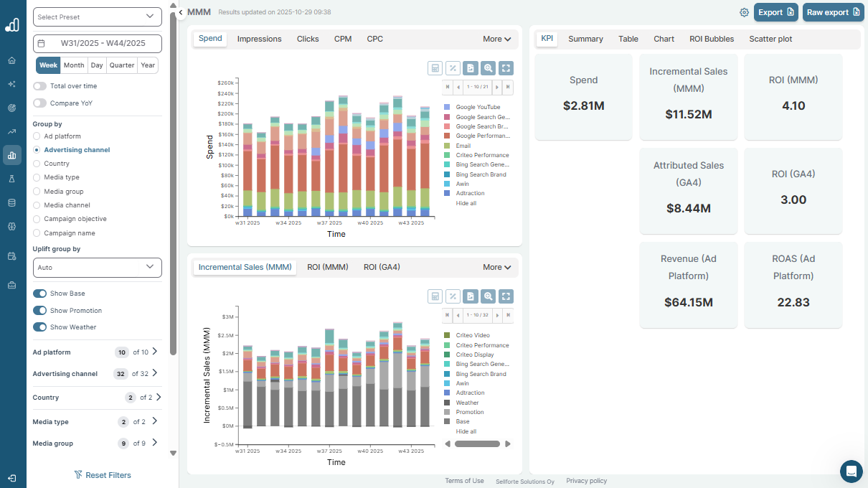Select the calculator icon above the Spend chart
Viewport: 868px width, 488px height.
point(435,67)
